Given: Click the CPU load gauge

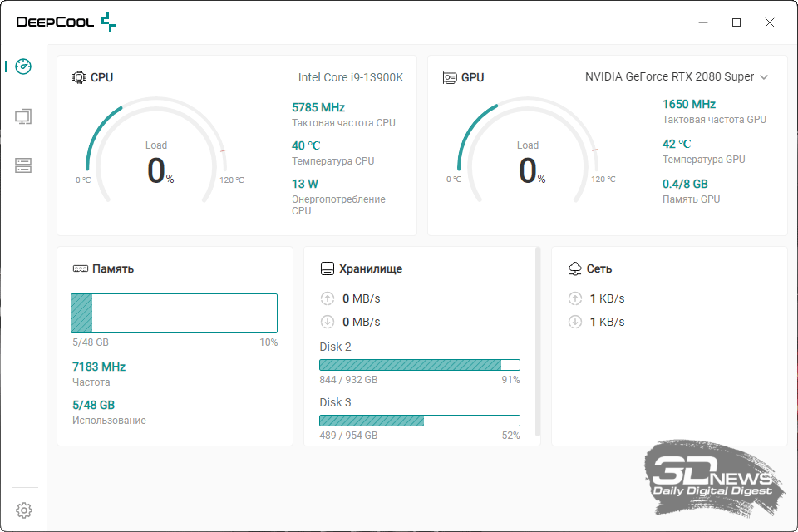Looking at the screenshot, I should pyautogui.click(x=156, y=150).
